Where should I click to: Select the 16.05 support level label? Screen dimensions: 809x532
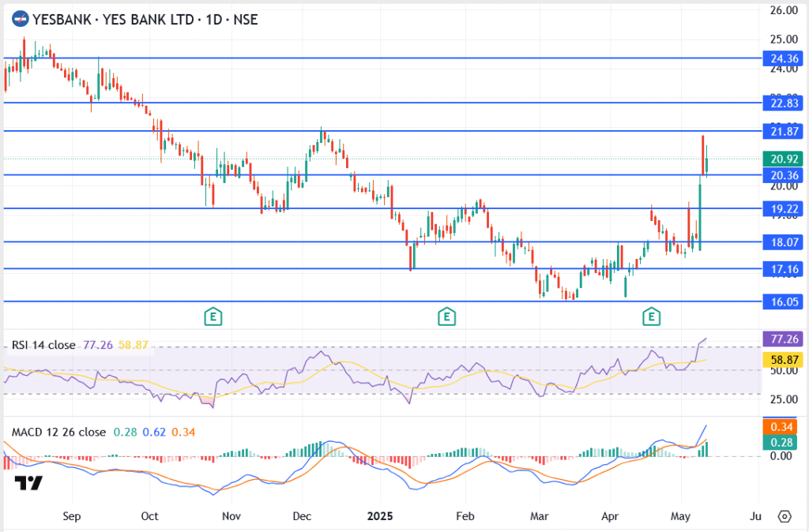tap(782, 302)
